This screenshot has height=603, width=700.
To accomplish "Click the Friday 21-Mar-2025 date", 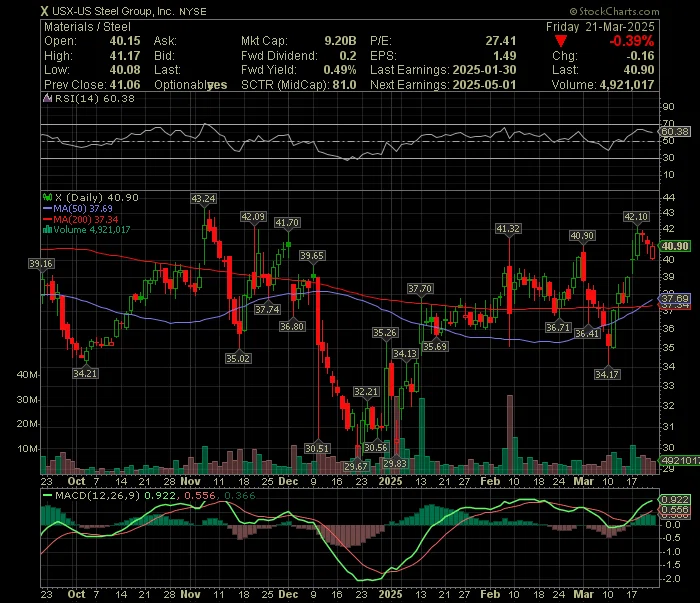I will point(600,27).
